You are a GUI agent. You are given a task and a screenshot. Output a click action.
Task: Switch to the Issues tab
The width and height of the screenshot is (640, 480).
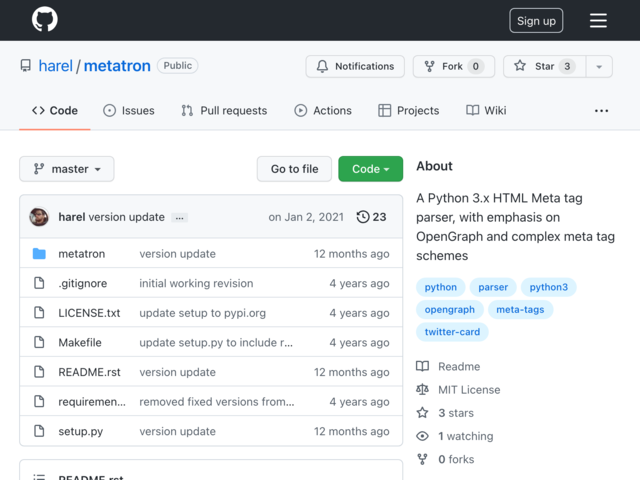(x=129, y=111)
